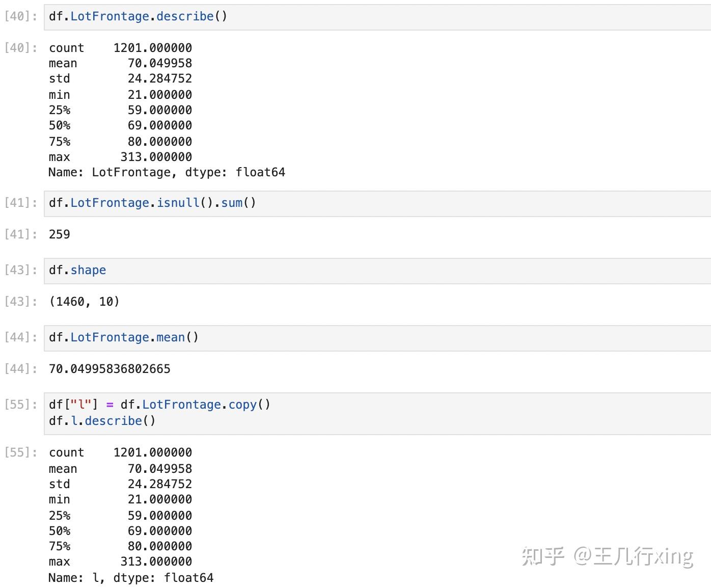Viewport: 711px width, 588px height.
Task: Click output prompt [40] beside LotFrontage statistics
Action: (21, 48)
